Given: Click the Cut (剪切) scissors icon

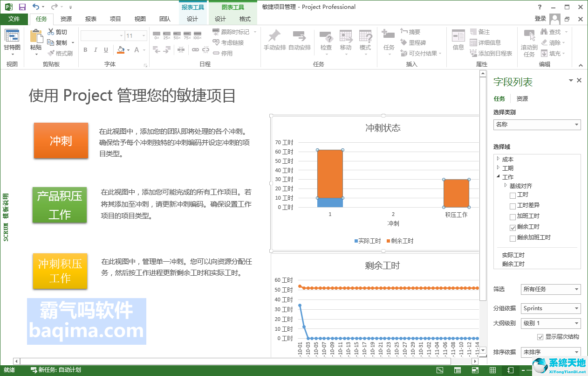Looking at the screenshot, I should tap(51, 32).
